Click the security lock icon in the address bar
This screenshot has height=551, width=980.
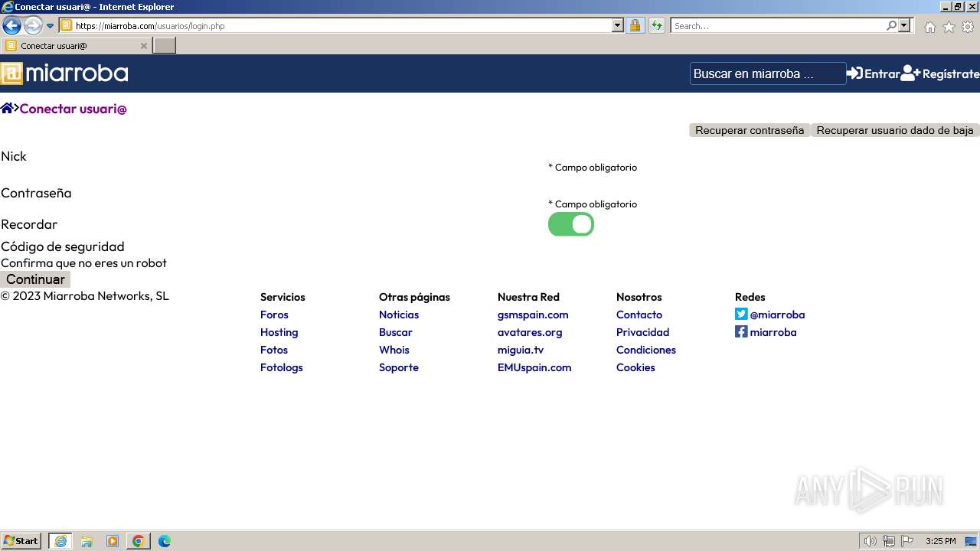[635, 26]
